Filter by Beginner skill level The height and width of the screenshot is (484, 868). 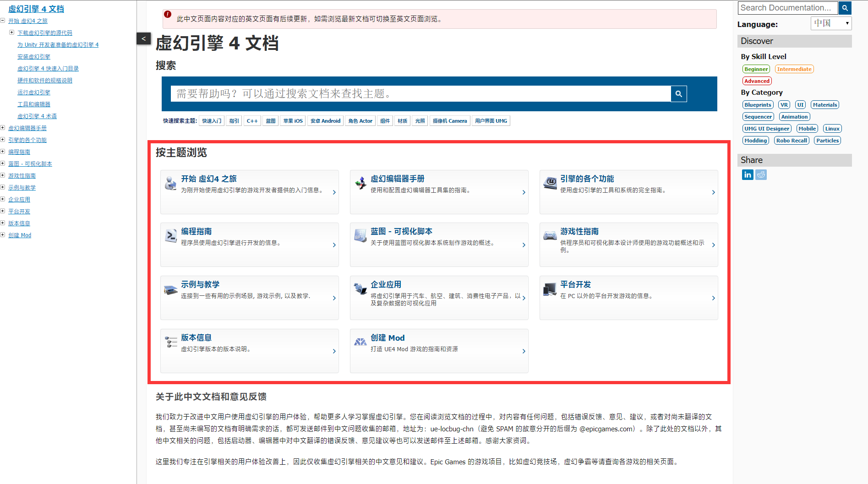[x=756, y=69]
